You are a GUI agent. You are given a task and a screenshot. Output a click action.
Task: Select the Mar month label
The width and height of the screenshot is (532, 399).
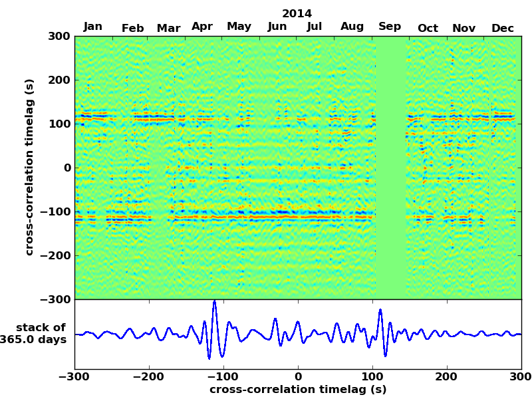tap(168, 28)
